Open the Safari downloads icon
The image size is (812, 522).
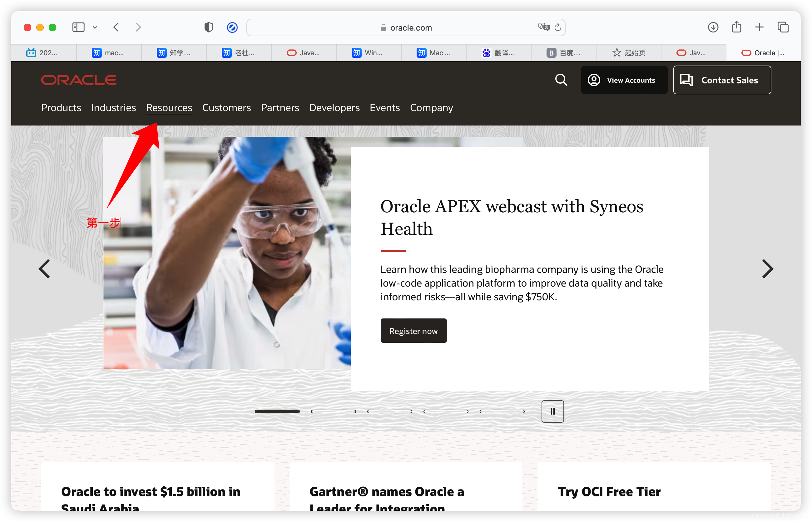(713, 27)
